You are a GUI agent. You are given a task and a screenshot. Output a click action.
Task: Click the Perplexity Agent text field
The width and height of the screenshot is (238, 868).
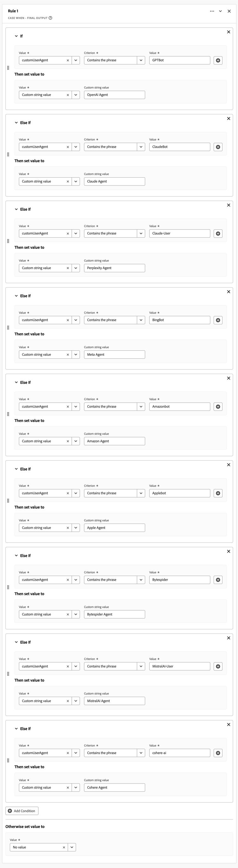click(115, 268)
